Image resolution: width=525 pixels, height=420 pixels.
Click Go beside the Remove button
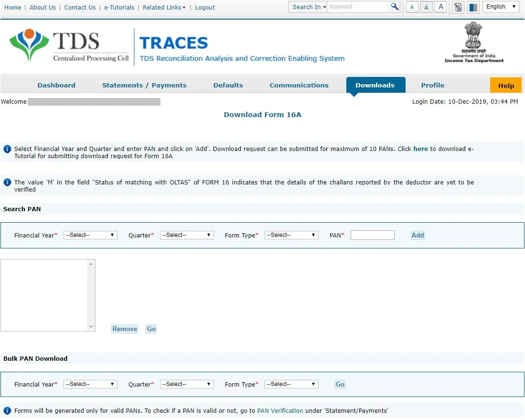pyautogui.click(x=151, y=329)
